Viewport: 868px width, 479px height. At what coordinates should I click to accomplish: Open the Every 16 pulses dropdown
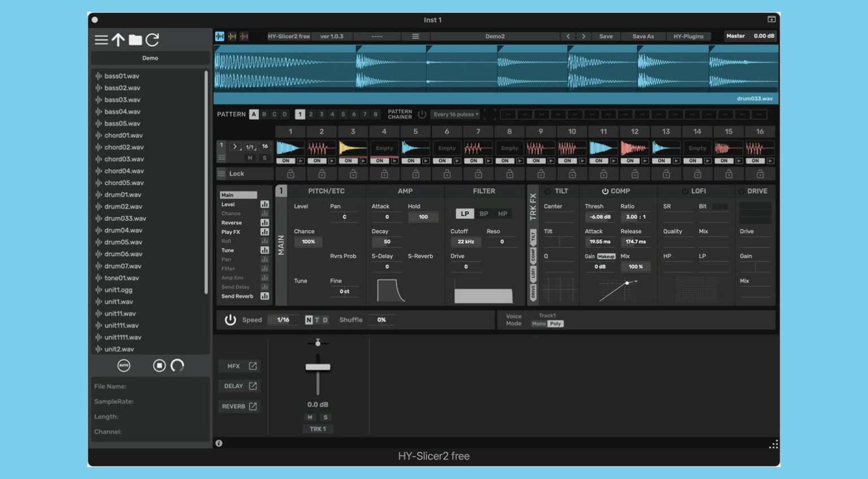[454, 114]
